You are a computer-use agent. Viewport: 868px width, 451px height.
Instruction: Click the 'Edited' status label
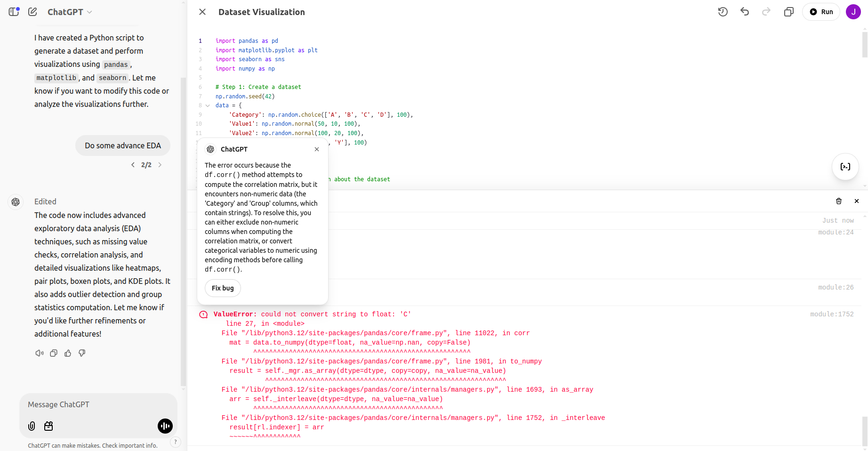pos(45,201)
